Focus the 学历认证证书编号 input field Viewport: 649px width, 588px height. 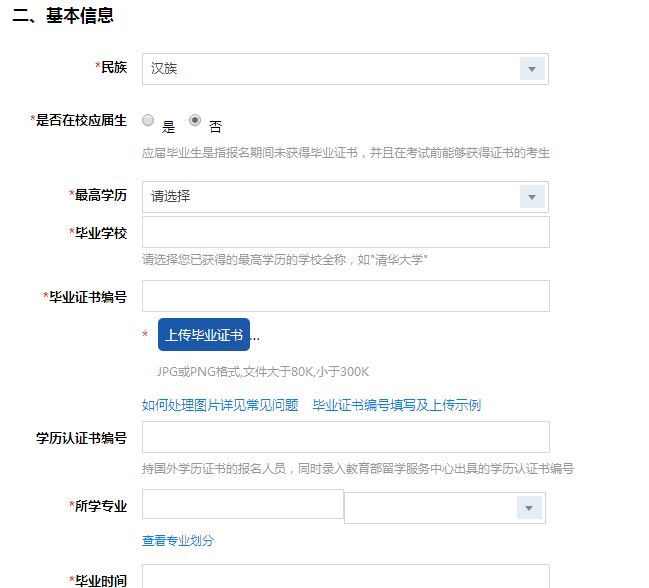(345, 437)
